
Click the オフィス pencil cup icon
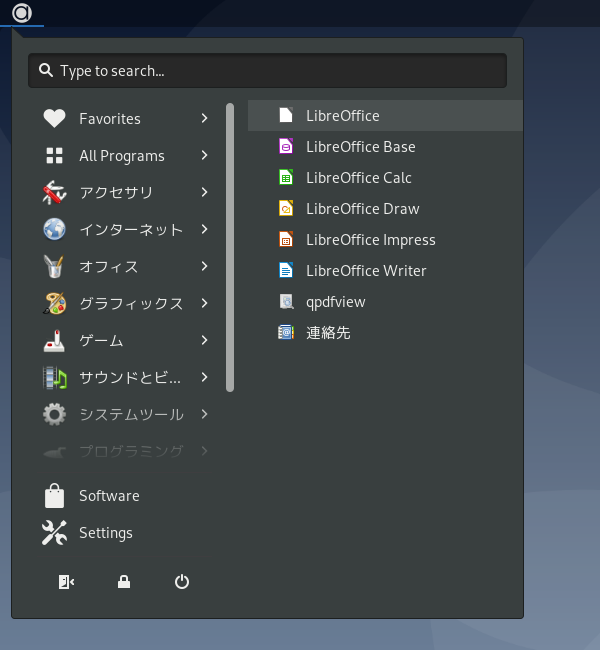click(54, 266)
